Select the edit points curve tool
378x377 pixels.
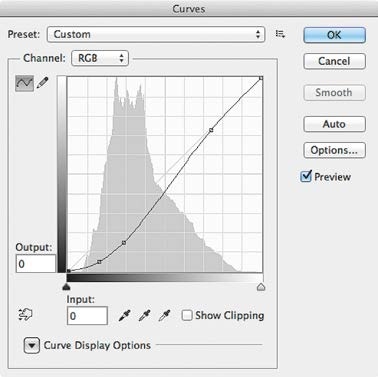(x=25, y=83)
